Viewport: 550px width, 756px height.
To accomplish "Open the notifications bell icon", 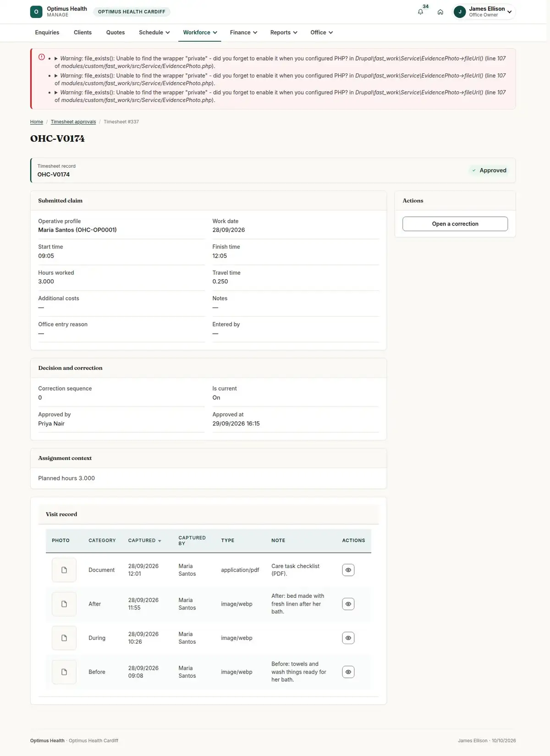I will [x=420, y=12].
